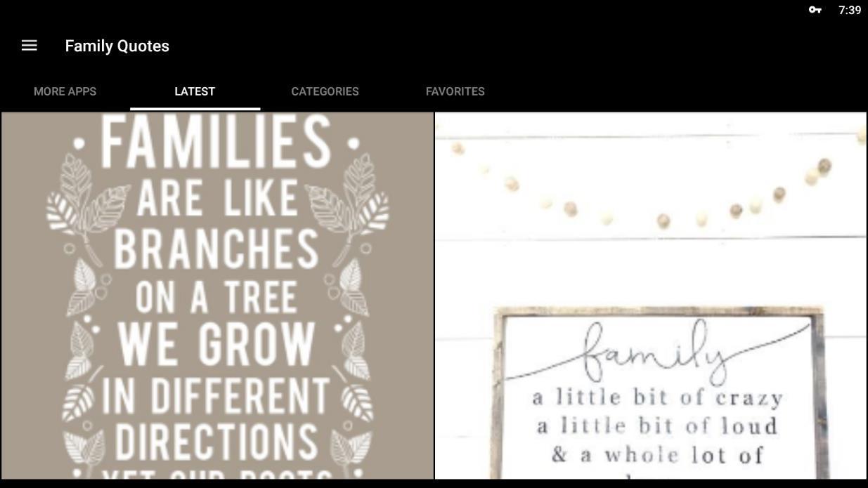Click the 7:39 clock in status bar
The height and width of the screenshot is (488, 868).
(x=849, y=10)
